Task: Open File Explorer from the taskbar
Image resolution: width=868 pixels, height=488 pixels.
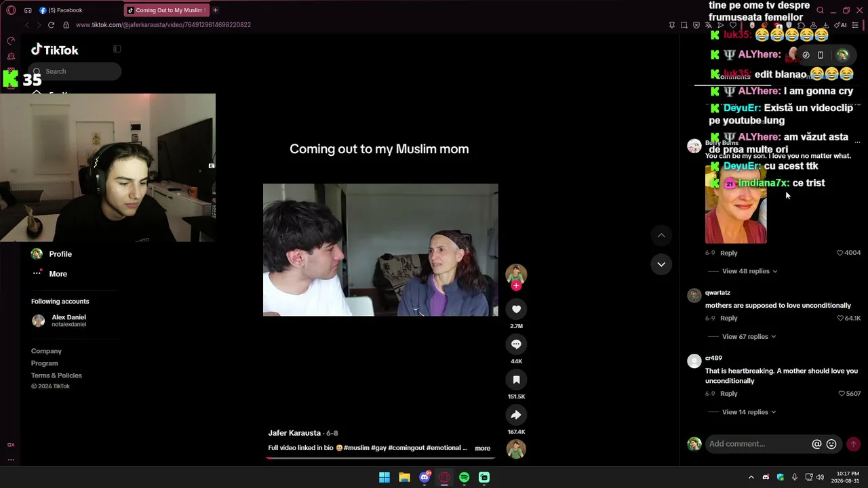Action: pyautogui.click(x=404, y=477)
